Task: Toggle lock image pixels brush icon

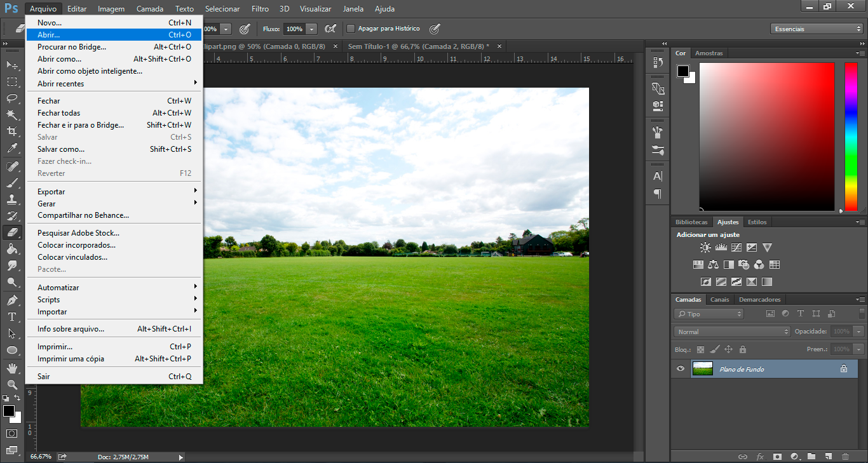Action: click(714, 349)
